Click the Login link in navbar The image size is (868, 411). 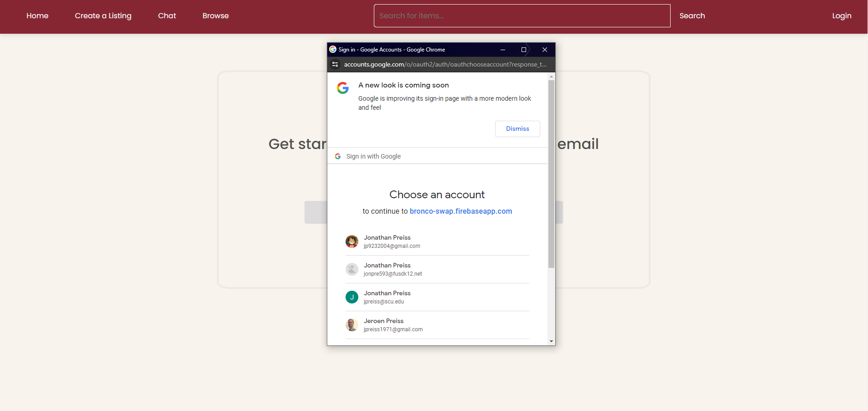[x=842, y=16]
